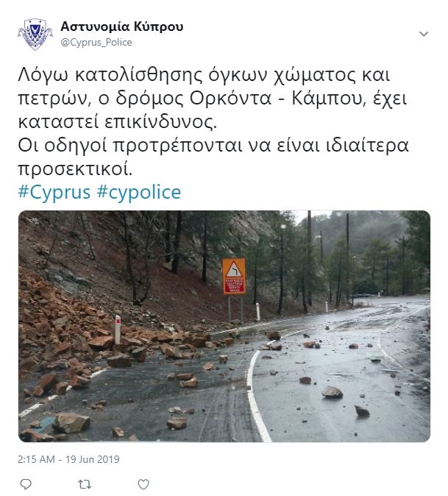Expand the tweet options chevron
Screen dimensions: 448x496
coord(424,34)
